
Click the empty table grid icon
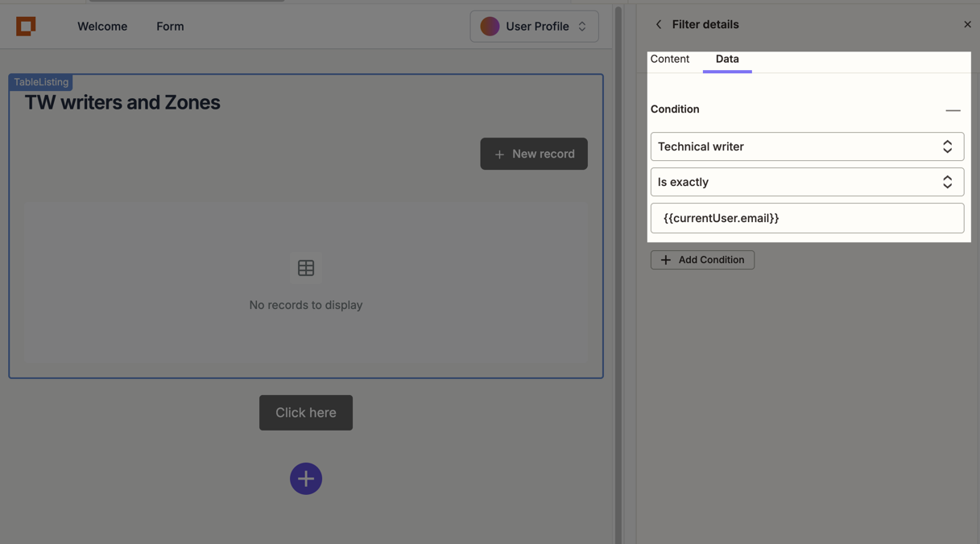(306, 268)
